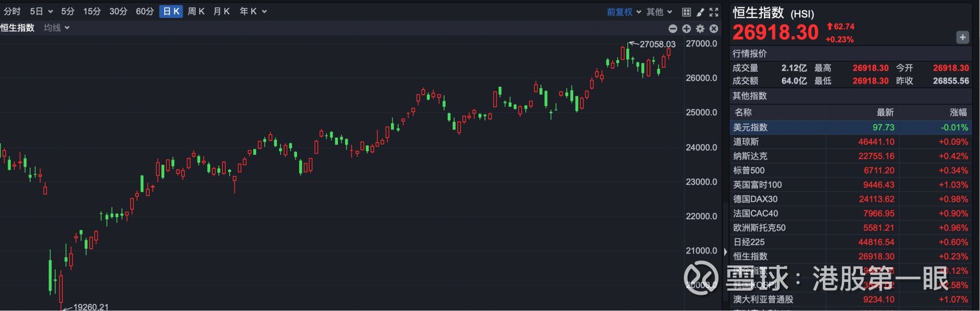Open the grid layout icon in chart toolbar
The width and height of the screenshot is (980, 311).
point(687,12)
